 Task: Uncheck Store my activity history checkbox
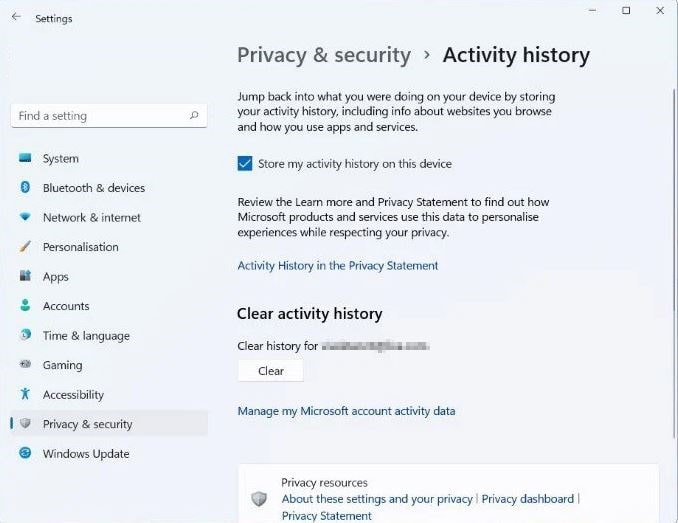pos(245,164)
